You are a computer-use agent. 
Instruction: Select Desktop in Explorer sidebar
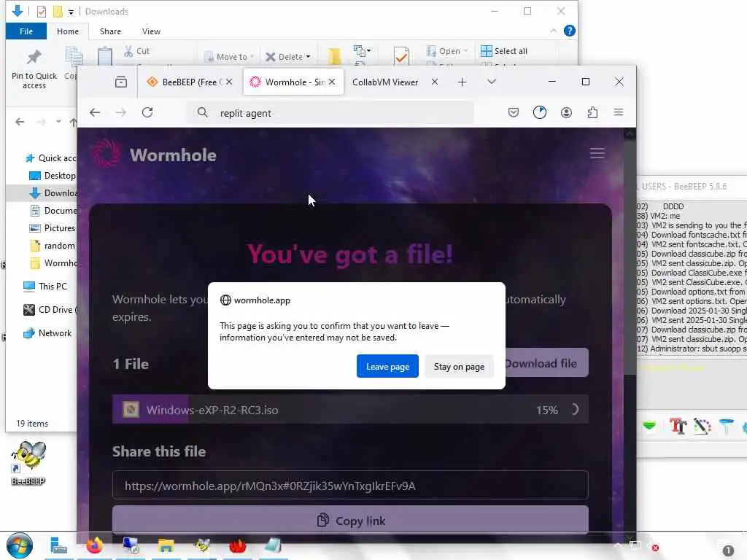point(53,176)
